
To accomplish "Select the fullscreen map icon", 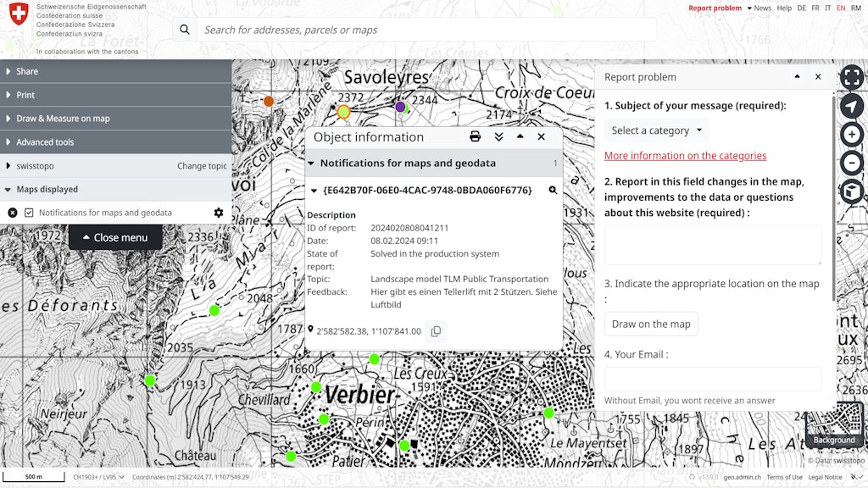I will pyautogui.click(x=850, y=77).
